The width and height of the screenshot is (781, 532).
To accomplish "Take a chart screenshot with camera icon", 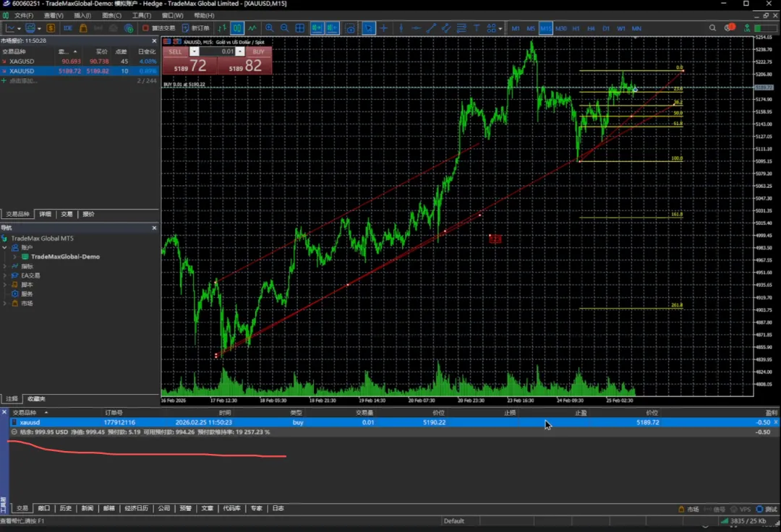I will click(x=350, y=28).
